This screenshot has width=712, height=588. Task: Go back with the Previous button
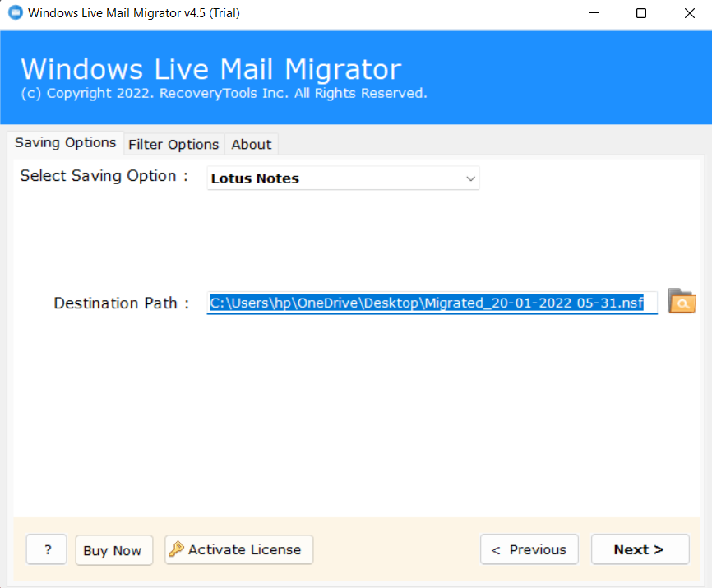(529, 549)
